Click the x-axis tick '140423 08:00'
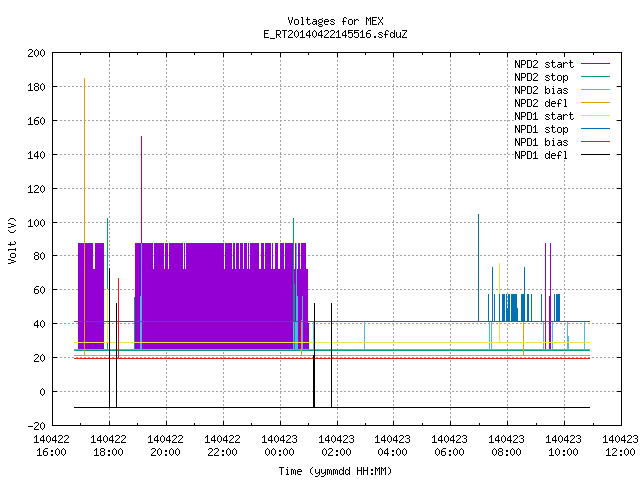This screenshot has height=480, width=640. pos(507,446)
